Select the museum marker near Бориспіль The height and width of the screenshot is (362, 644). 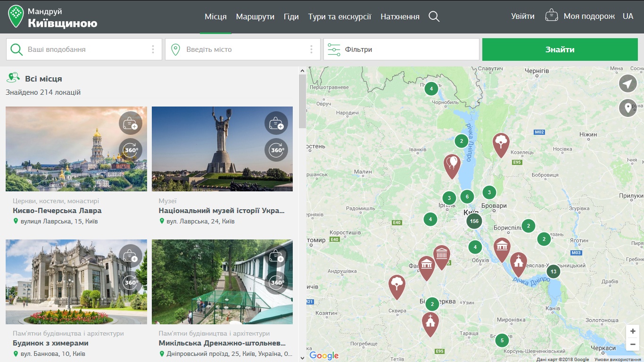click(x=502, y=250)
